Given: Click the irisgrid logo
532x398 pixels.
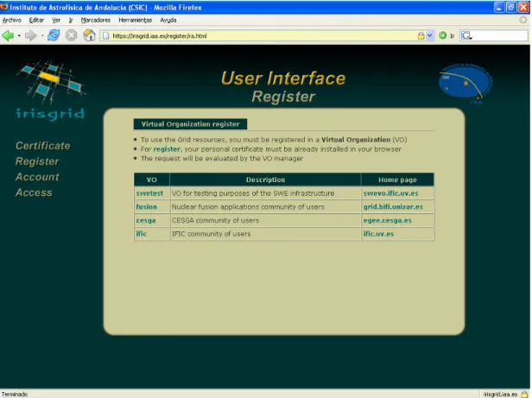Looking at the screenshot, I should (x=50, y=91).
